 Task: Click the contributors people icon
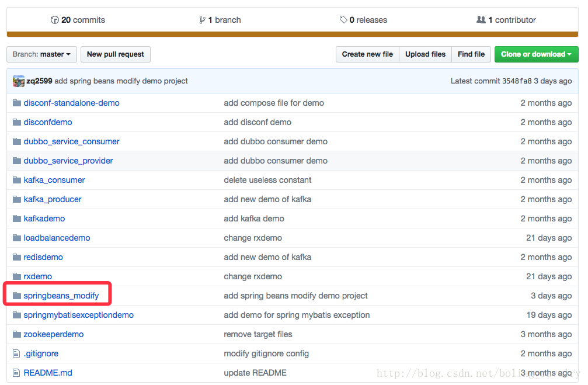pyautogui.click(x=481, y=19)
